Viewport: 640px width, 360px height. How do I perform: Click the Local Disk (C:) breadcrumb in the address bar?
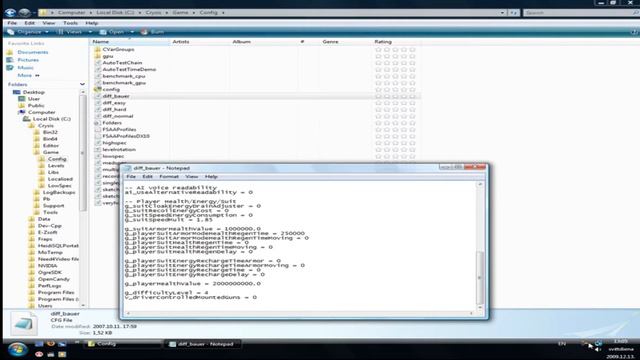115,13
